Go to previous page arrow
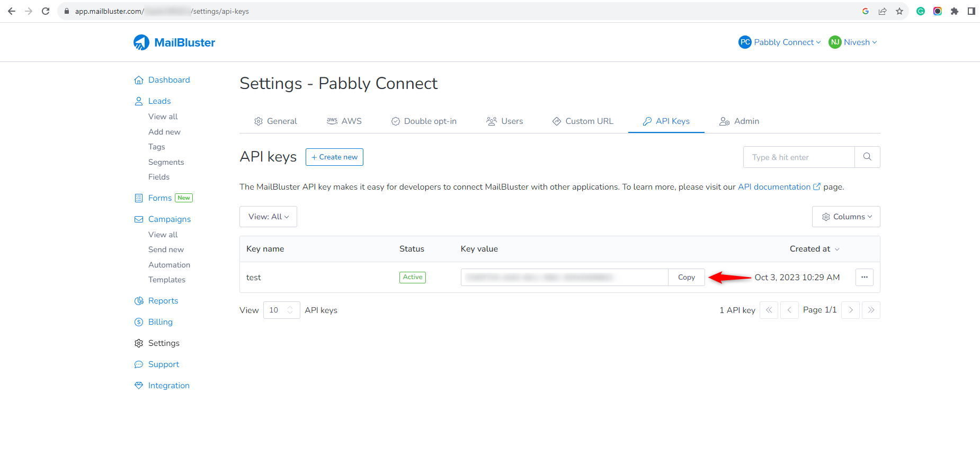The height and width of the screenshot is (455, 980). 789,310
